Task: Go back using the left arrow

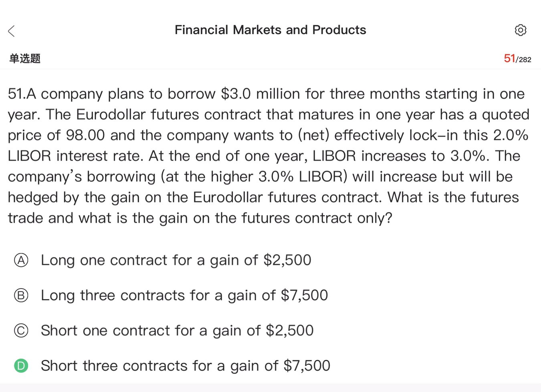Action: pos(12,31)
